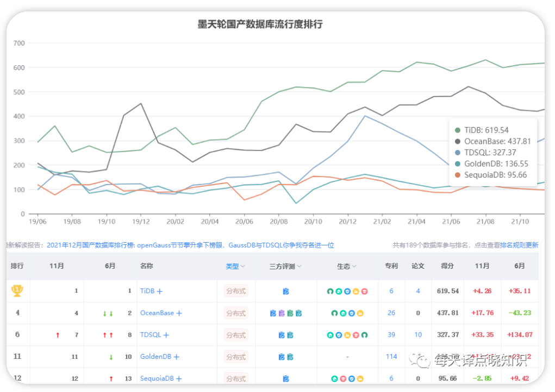Click the plus icon beside GoldenDB
Screen dimensions: 555x392
(176, 357)
